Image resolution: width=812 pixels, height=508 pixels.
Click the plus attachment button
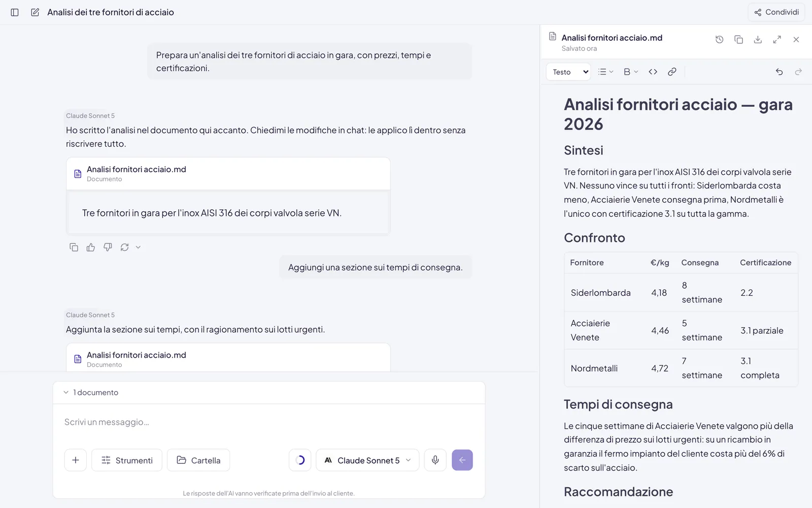tap(76, 460)
